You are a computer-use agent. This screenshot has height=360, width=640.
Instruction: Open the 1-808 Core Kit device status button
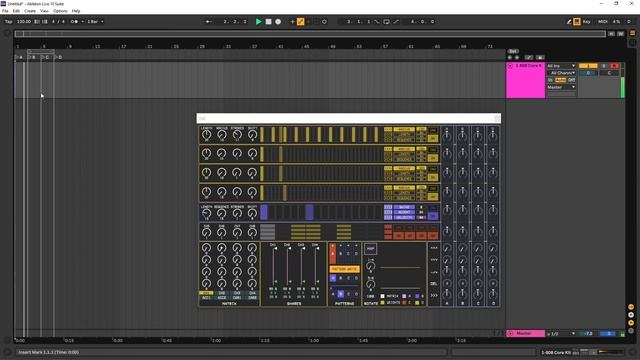(x=556, y=352)
